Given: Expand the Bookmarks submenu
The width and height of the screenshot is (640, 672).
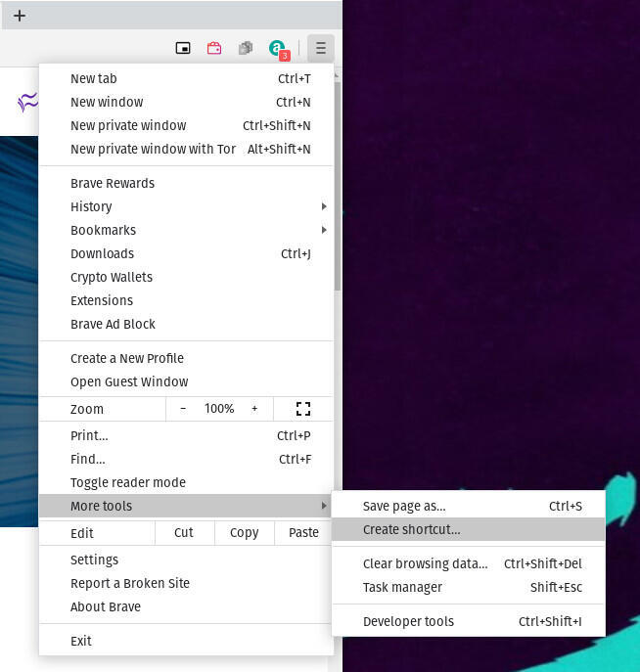Looking at the screenshot, I should pos(186,230).
